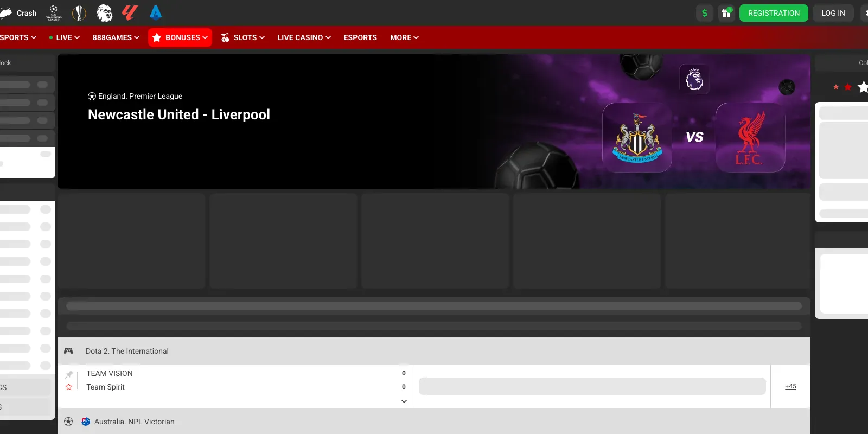Viewport: 868px width, 434px height.
Task: Add the Team Spirit match to favorites with the star
Action: (69, 387)
